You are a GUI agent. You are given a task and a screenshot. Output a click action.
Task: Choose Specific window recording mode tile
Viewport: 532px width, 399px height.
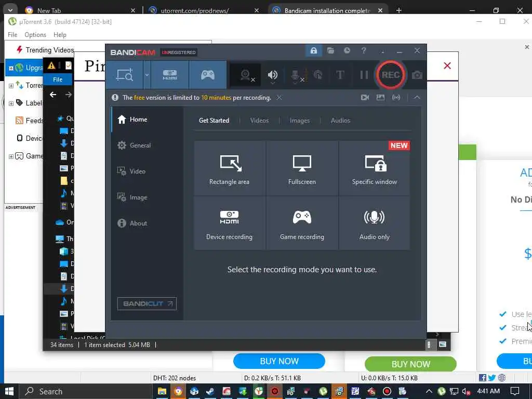pyautogui.click(x=375, y=168)
